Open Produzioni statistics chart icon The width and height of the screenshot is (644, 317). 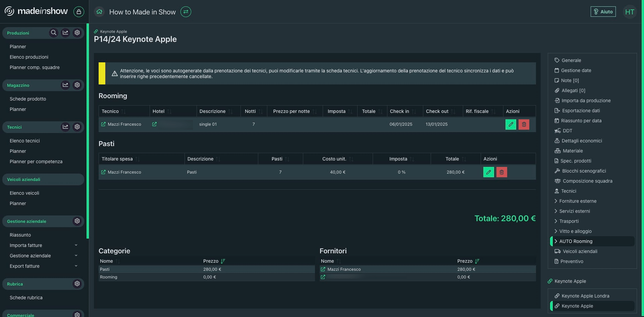click(x=65, y=33)
